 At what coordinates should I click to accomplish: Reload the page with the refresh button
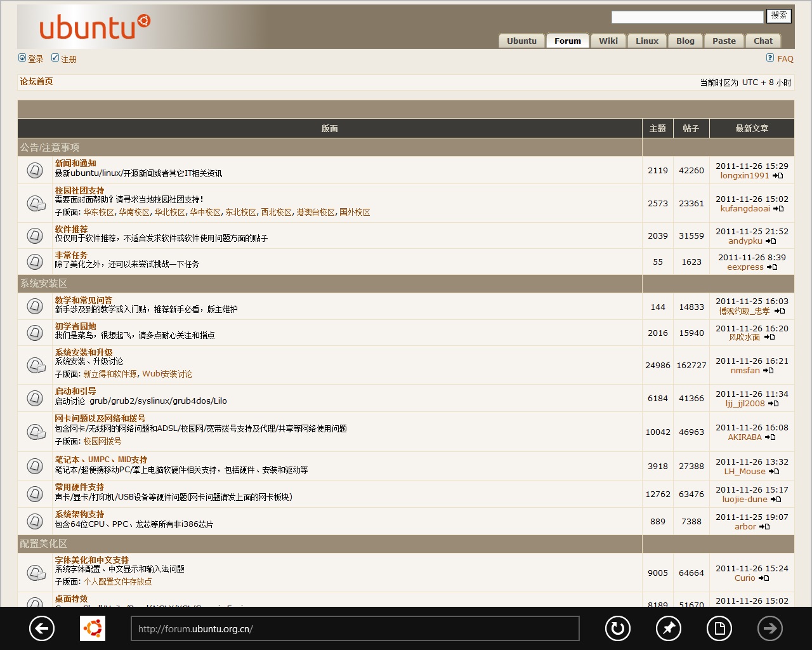(x=617, y=629)
